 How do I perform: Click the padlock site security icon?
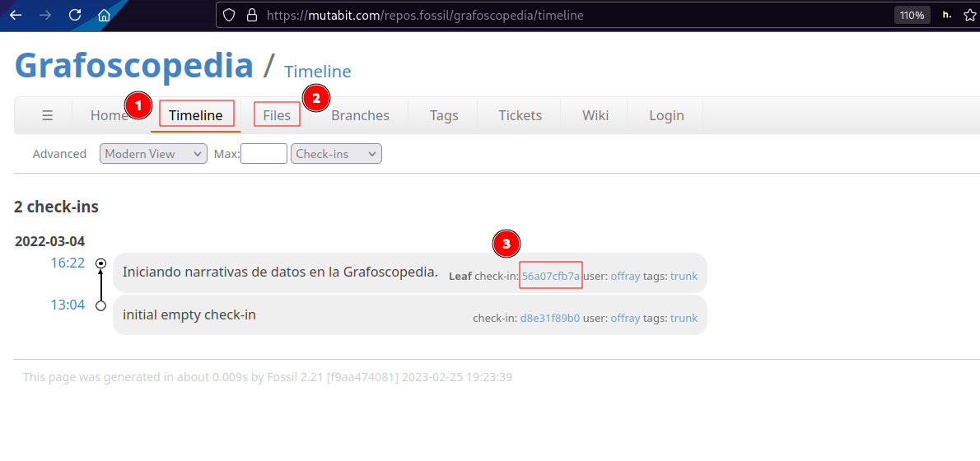pos(252,15)
